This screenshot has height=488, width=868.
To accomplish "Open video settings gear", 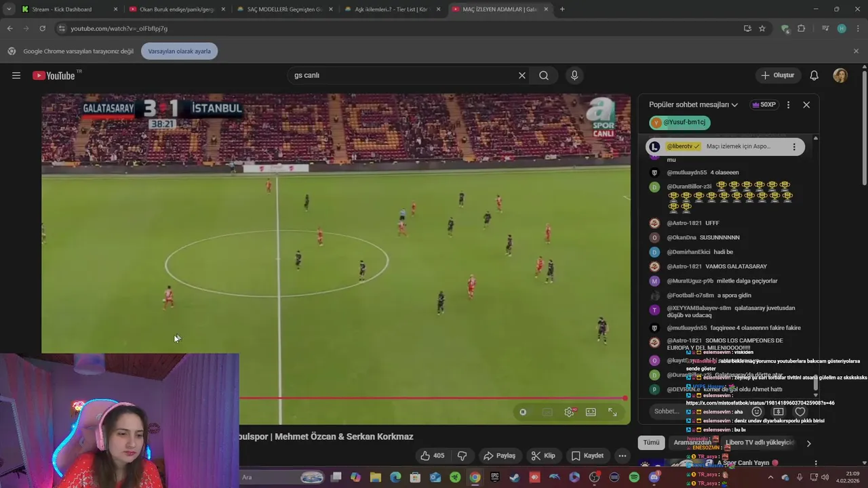I will click(x=569, y=411).
